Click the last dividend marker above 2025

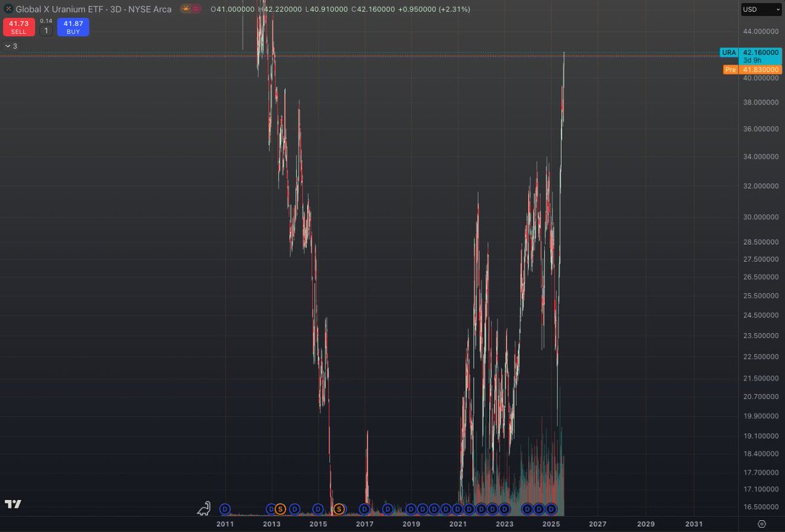551,508
